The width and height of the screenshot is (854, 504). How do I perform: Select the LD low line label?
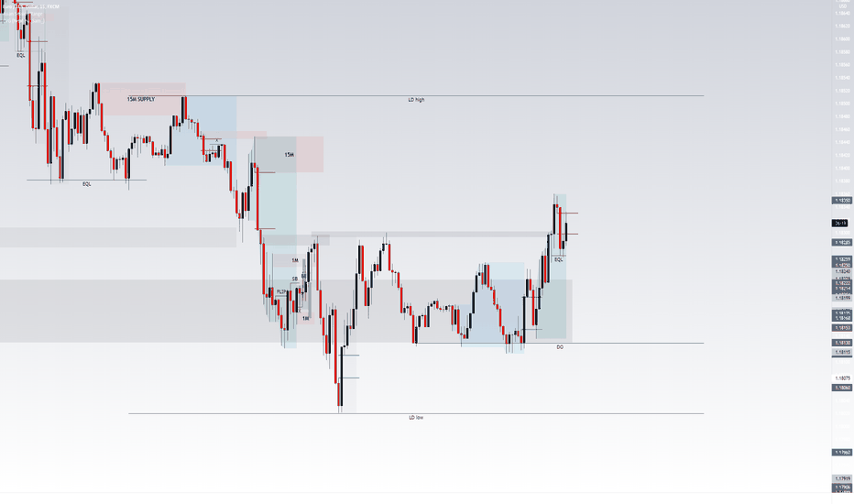point(416,417)
